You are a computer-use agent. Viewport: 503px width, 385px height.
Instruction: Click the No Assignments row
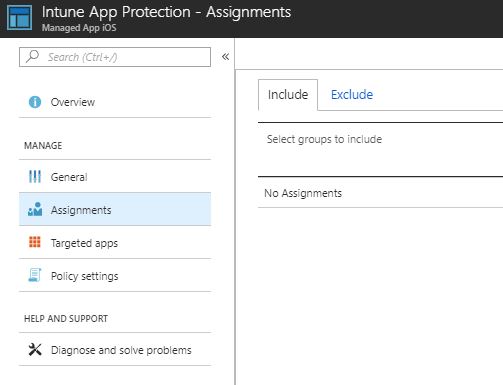(x=380, y=193)
